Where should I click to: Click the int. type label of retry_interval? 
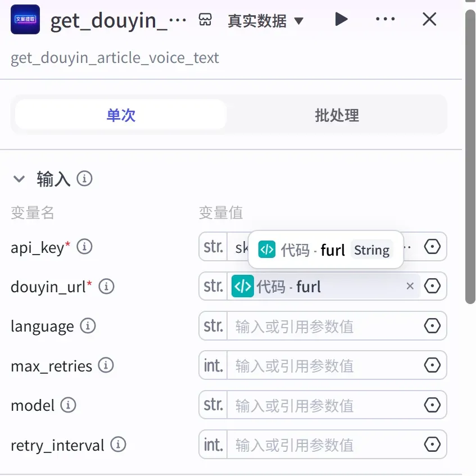[x=214, y=445]
